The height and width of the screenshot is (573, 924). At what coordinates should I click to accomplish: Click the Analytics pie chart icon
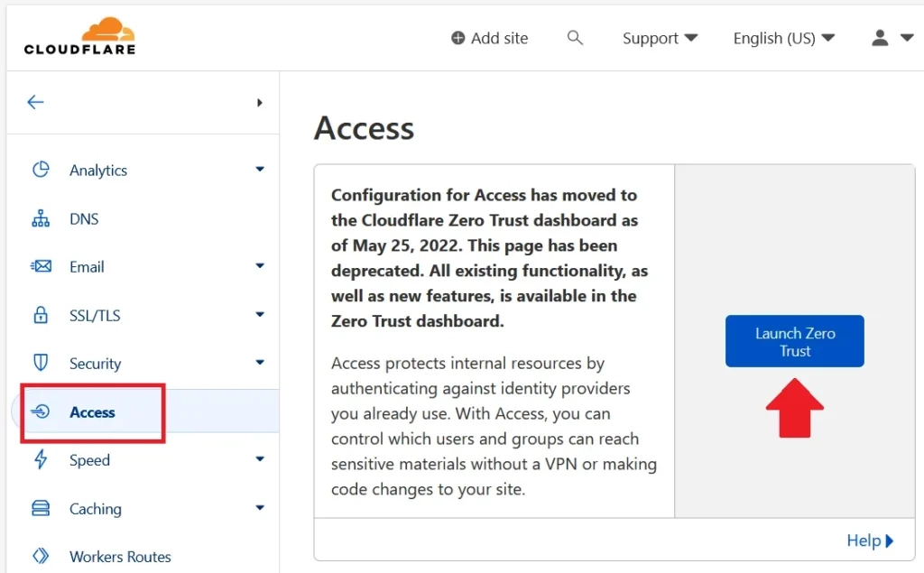41,170
